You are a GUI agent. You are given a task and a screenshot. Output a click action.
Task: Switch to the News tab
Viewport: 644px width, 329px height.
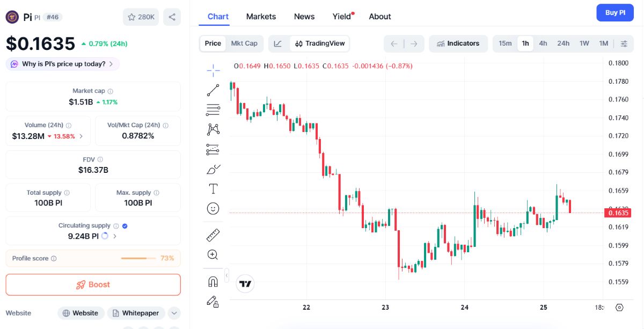pyautogui.click(x=304, y=17)
